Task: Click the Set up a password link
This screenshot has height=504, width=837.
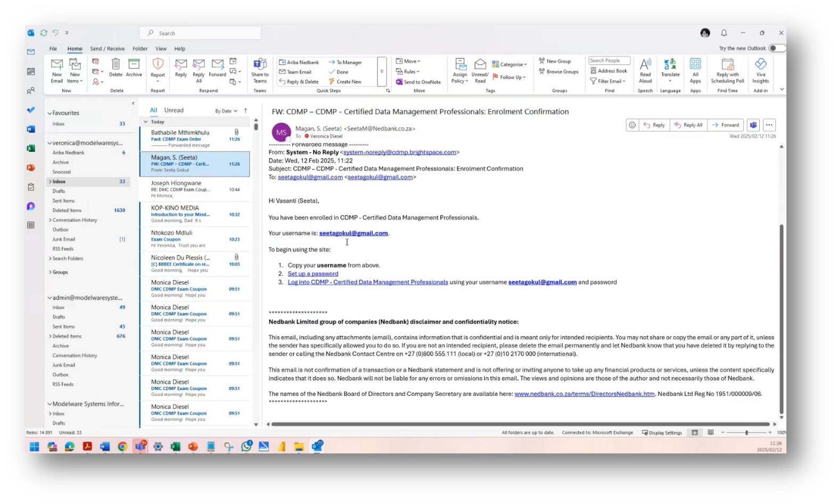Action: [x=313, y=274]
